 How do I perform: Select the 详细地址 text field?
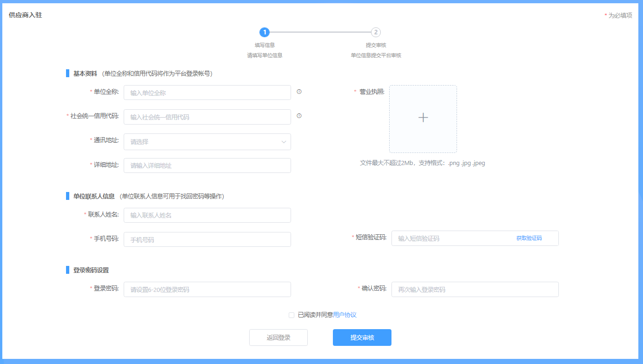207,165
